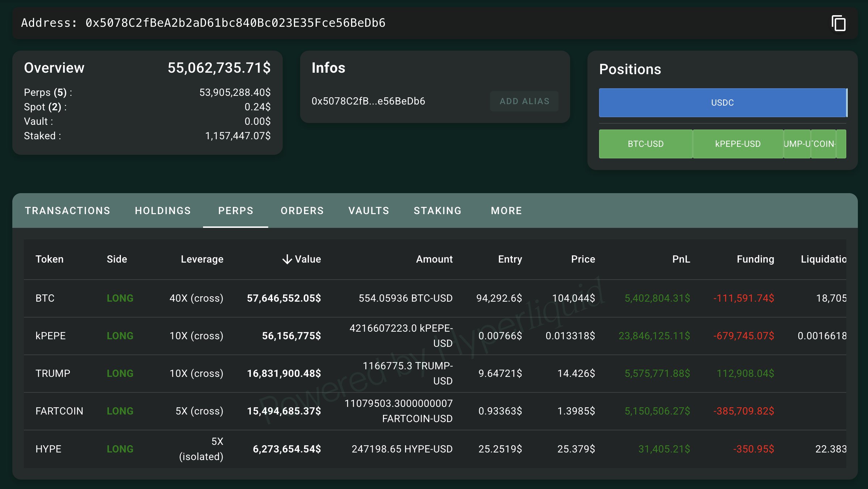The width and height of the screenshot is (868, 489).
Task: Click the 5,402,804.31$ PnL value
Action: pyautogui.click(x=657, y=298)
